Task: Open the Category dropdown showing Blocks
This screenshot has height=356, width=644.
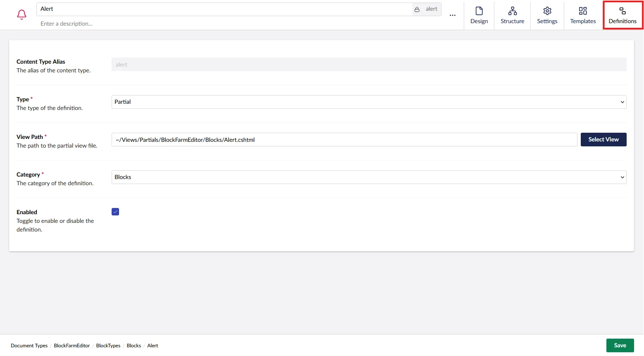Action: 369,177
